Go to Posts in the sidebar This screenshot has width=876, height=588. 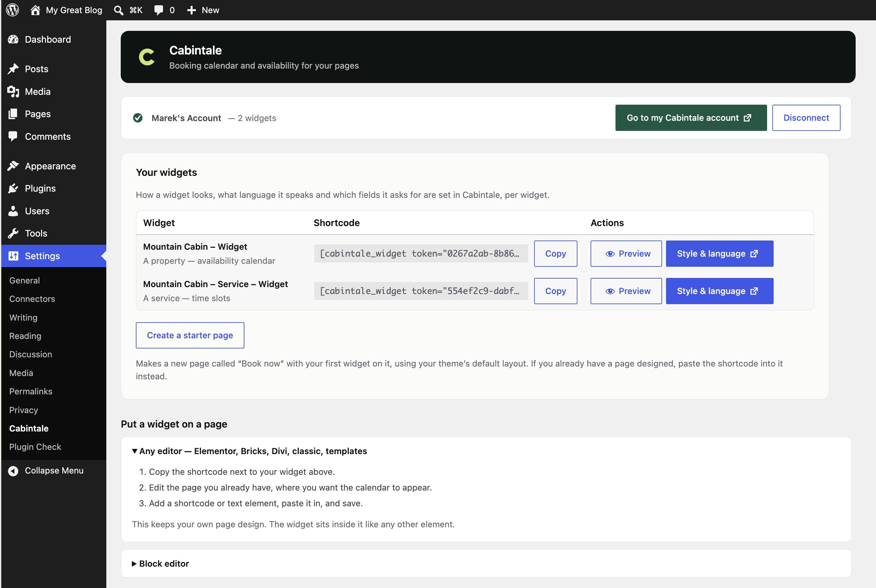pos(53,69)
